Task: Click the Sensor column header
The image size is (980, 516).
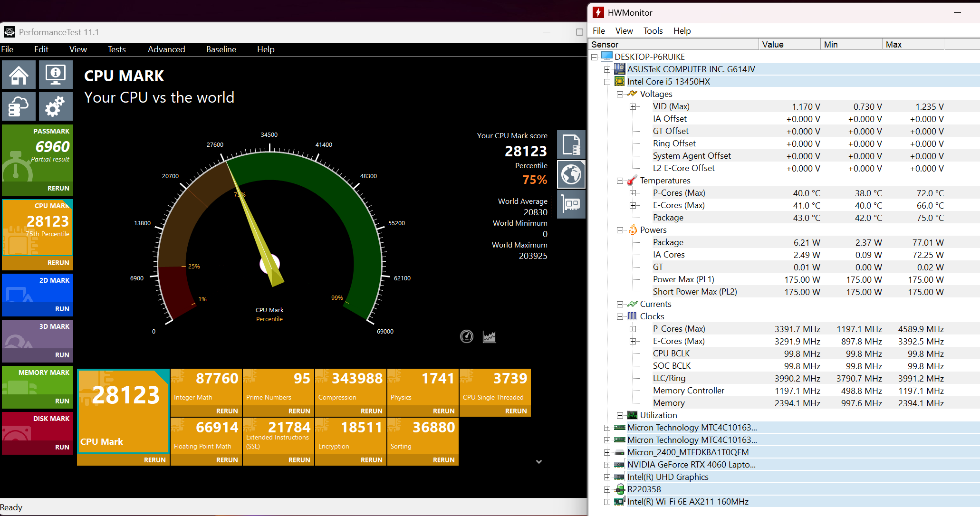Action: (673, 44)
